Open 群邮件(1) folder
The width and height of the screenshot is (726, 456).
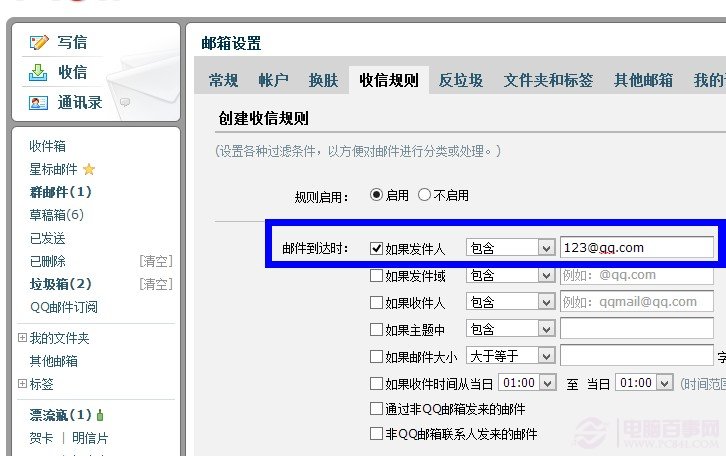[61, 192]
